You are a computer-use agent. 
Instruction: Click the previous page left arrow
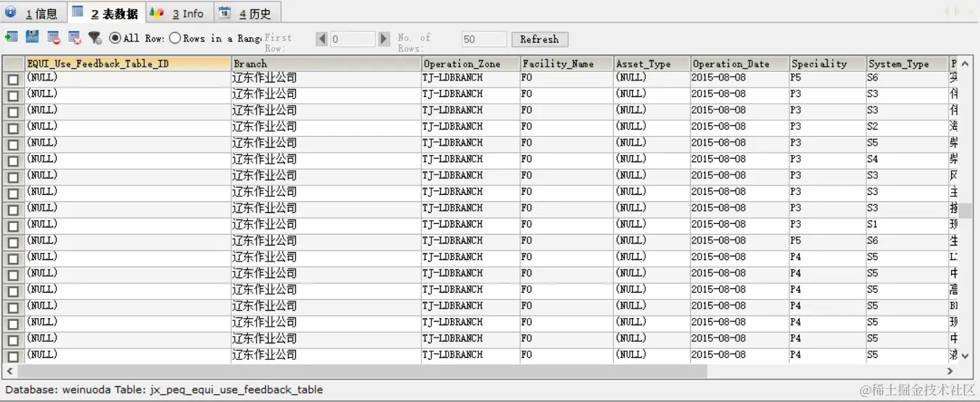coord(323,38)
